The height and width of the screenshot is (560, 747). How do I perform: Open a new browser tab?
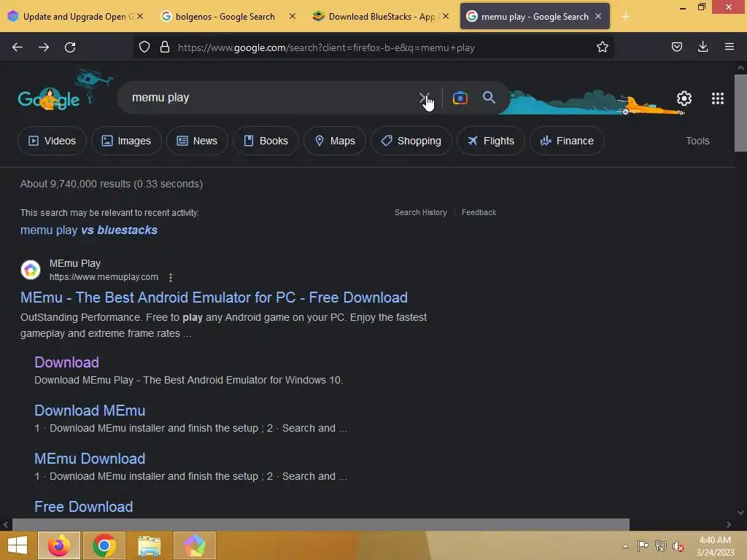(x=625, y=17)
